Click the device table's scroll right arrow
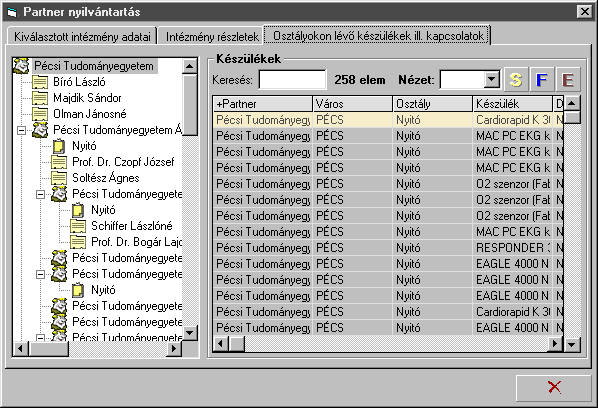This screenshot has width=598, height=408. pyautogui.click(x=556, y=344)
